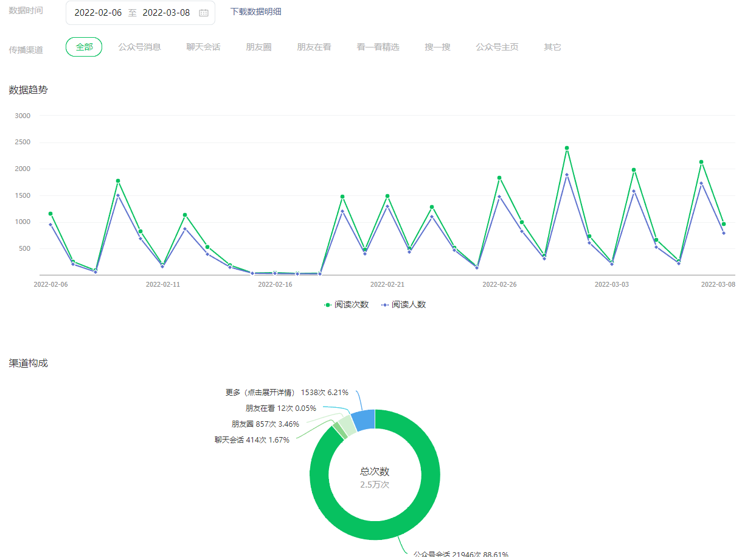Switch to 聊天会话 channel tab
This screenshot has width=756, height=557.
tap(203, 47)
